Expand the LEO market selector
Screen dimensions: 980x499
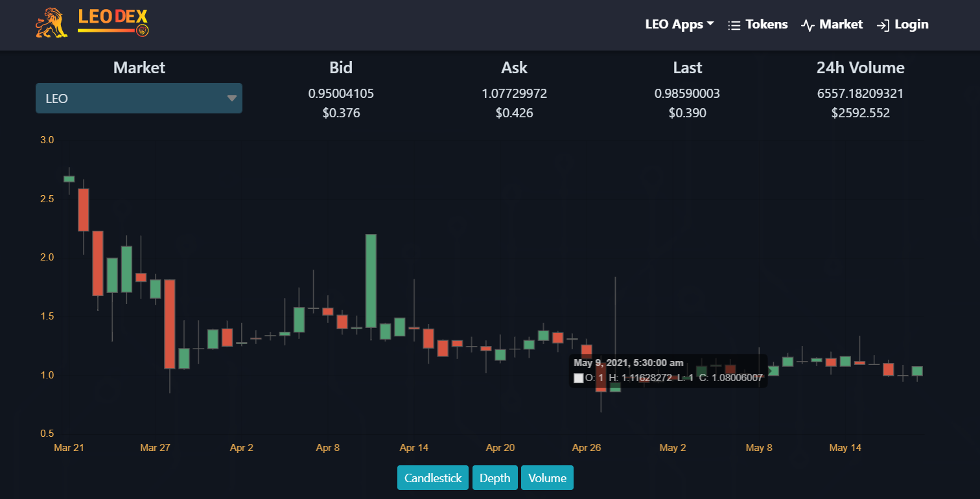click(139, 99)
